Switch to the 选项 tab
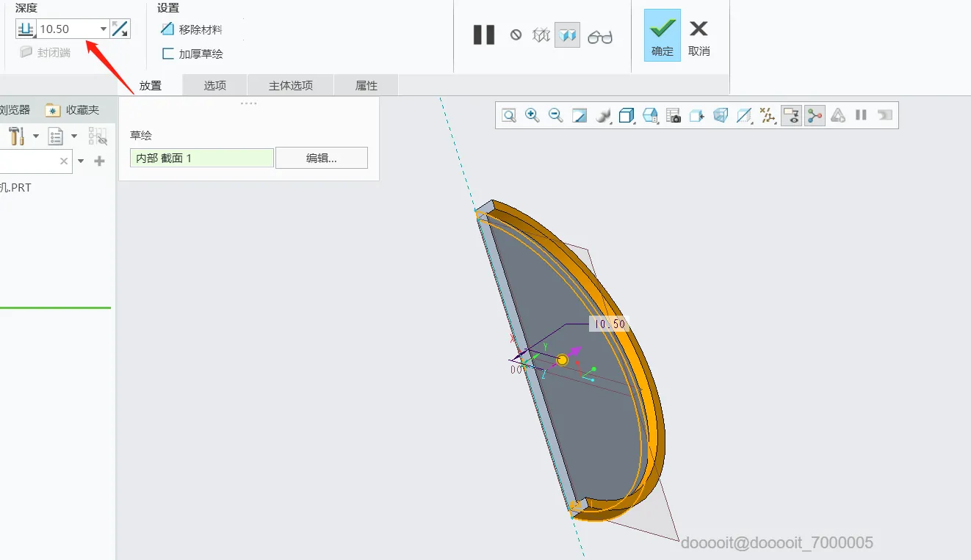The image size is (971, 560). [x=215, y=85]
